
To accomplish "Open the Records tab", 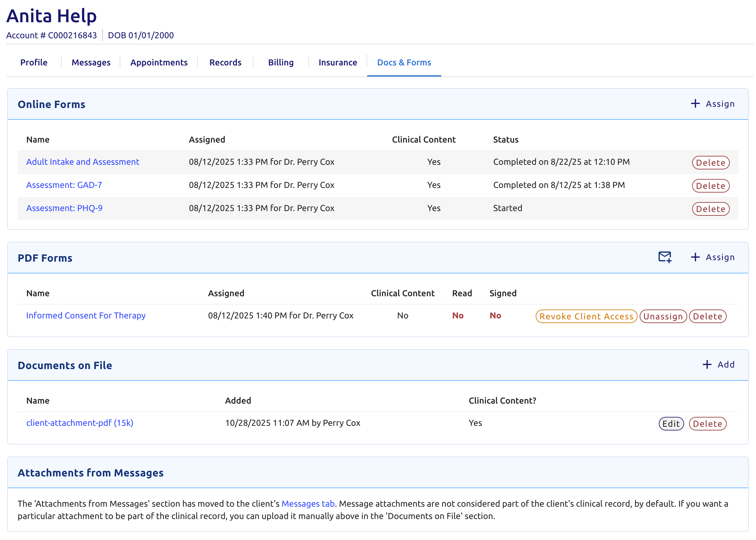I will 225,63.
